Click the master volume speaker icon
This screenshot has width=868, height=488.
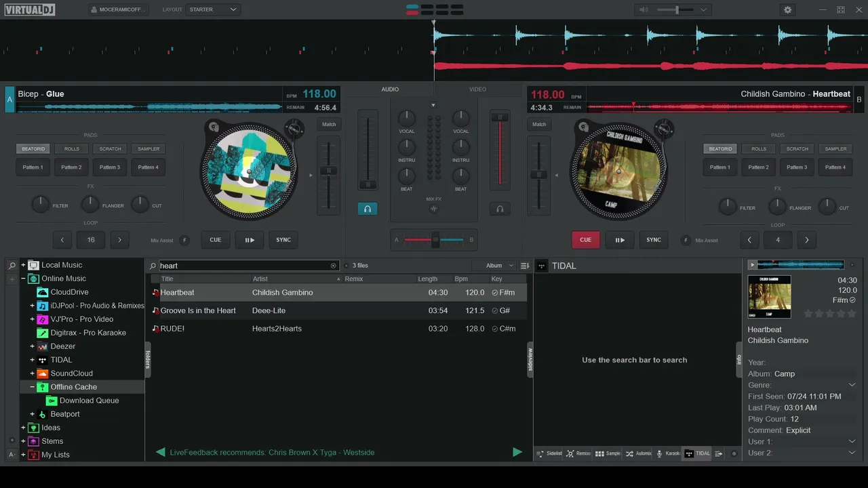(x=644, y=9)
